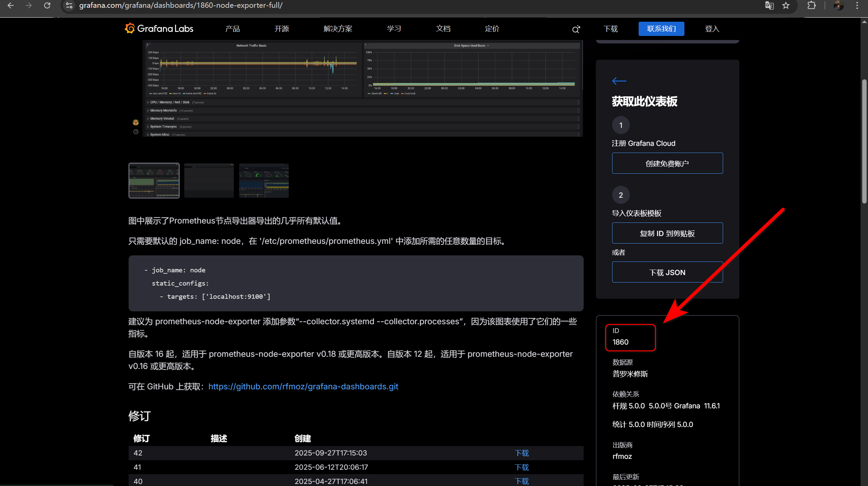
Task: Open the site search icon
Action: click(x=576, y=29)
